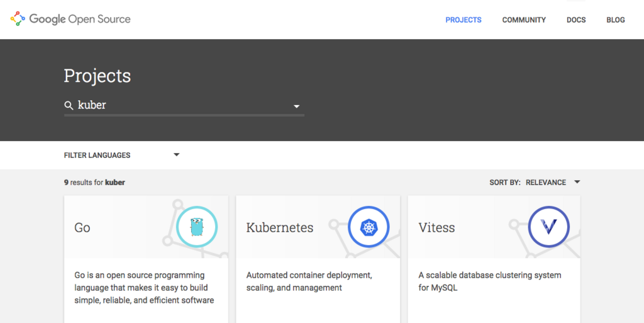Click the 'A scalable database clustering system' text
Screen dimensions: 644x323
click(489, 281)
